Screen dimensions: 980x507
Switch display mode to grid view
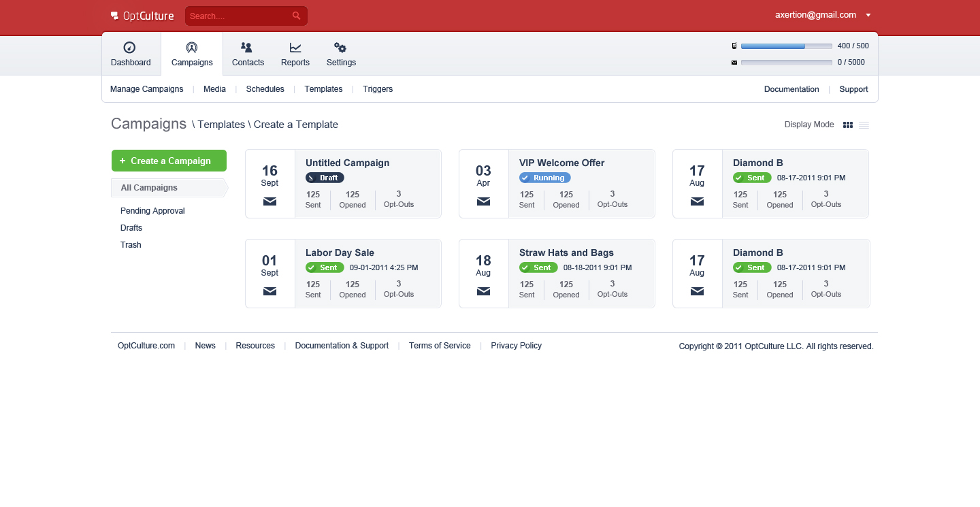pyautogui.click(x=848, y=125)
